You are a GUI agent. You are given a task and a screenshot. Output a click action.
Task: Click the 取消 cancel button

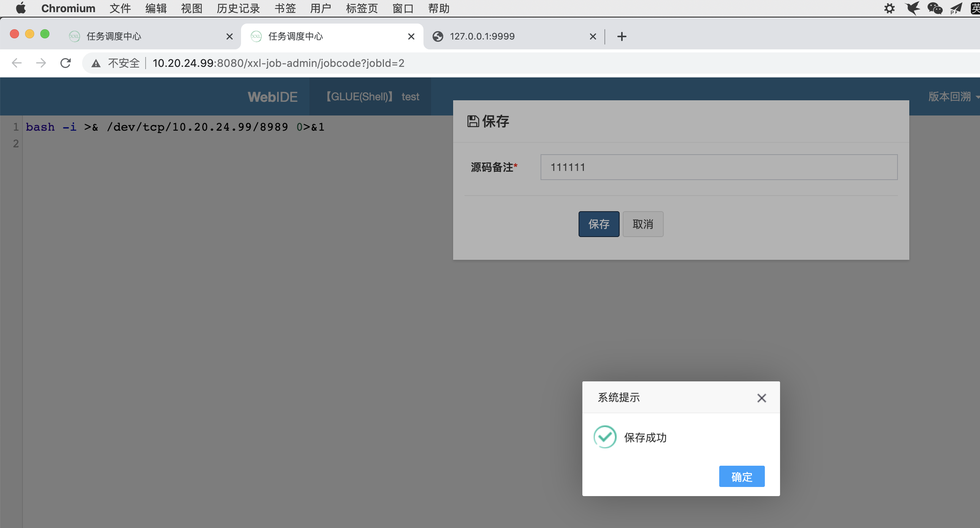coord(642,224)
